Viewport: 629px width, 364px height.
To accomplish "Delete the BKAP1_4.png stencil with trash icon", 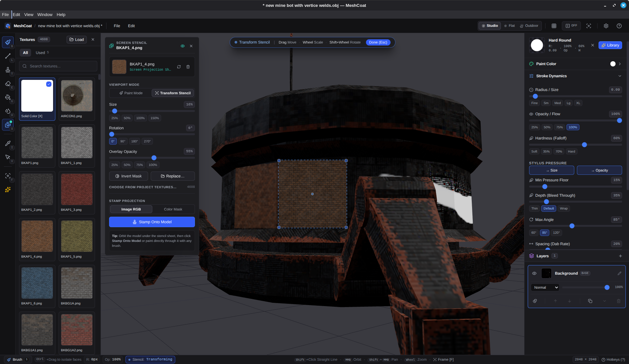I will 188,67.
